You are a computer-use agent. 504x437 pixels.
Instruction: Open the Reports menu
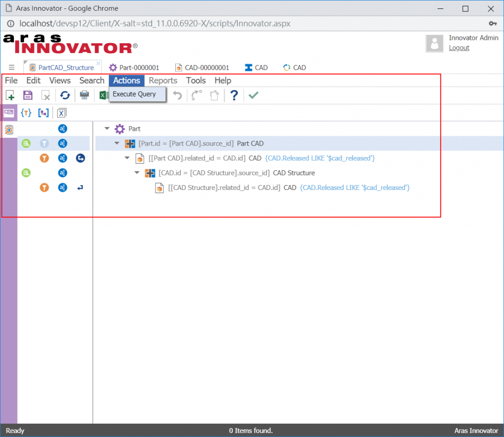pos(163,80)
